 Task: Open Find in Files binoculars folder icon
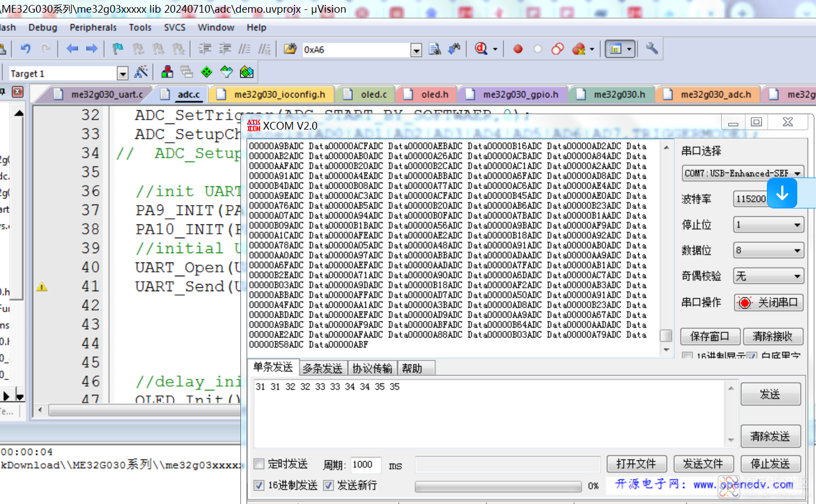pos(290,49)
